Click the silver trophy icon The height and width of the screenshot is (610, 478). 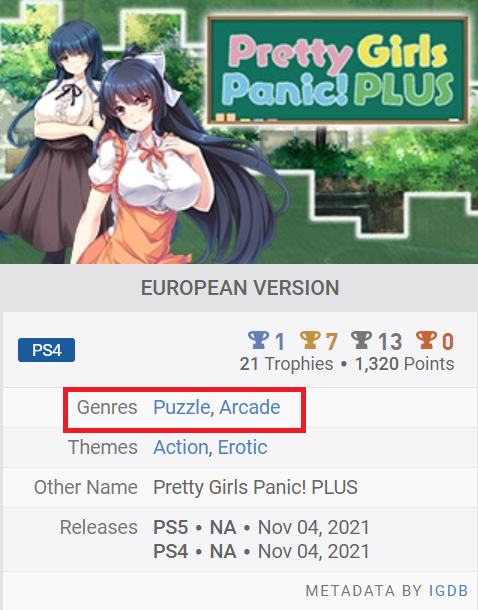click(x=361, y=340)
